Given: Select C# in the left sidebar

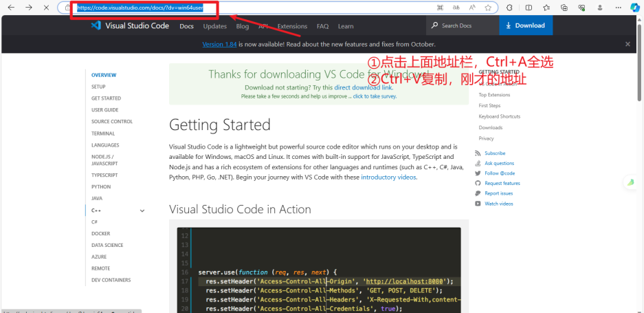Looking at the screenshot, I should point(94,222).
